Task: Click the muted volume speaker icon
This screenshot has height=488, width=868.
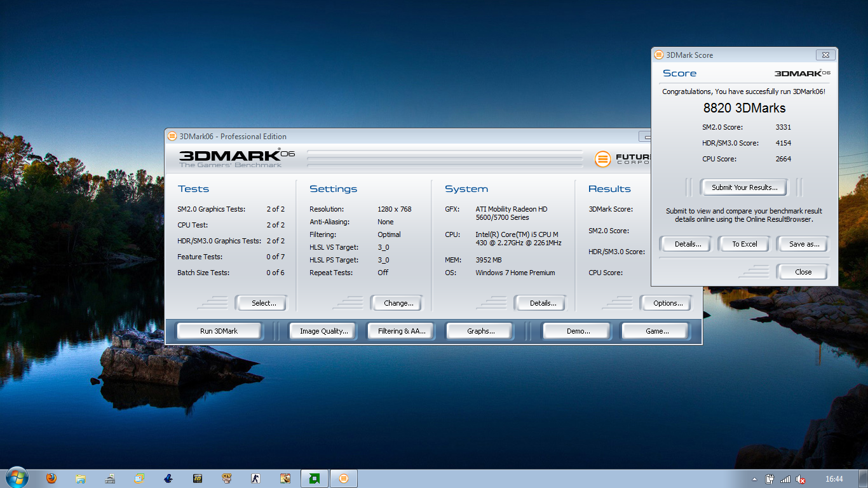Action: (801, 479)
